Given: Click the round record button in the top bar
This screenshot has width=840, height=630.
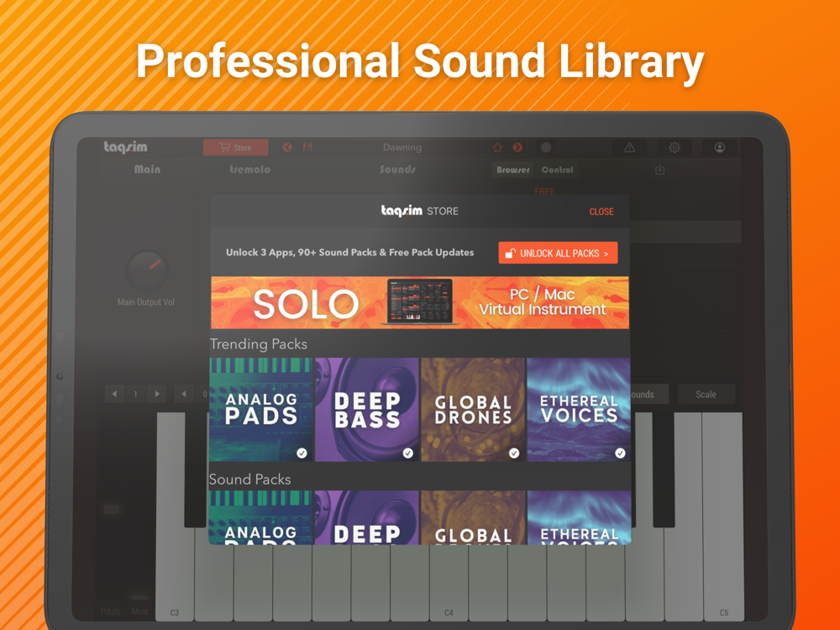Looking at the screenshot, I should pos(546,147).
